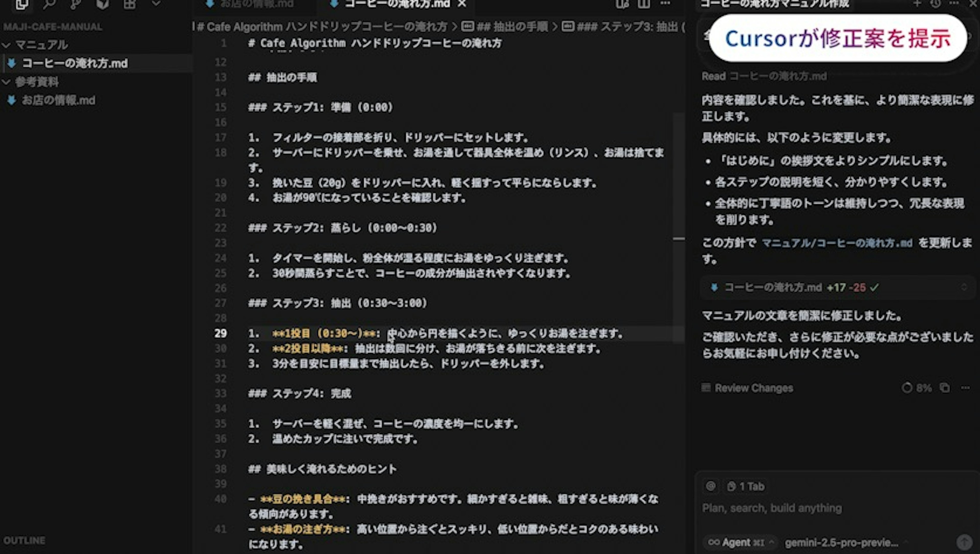Click the chat input field
980x554 pixels.
[818, 508]
